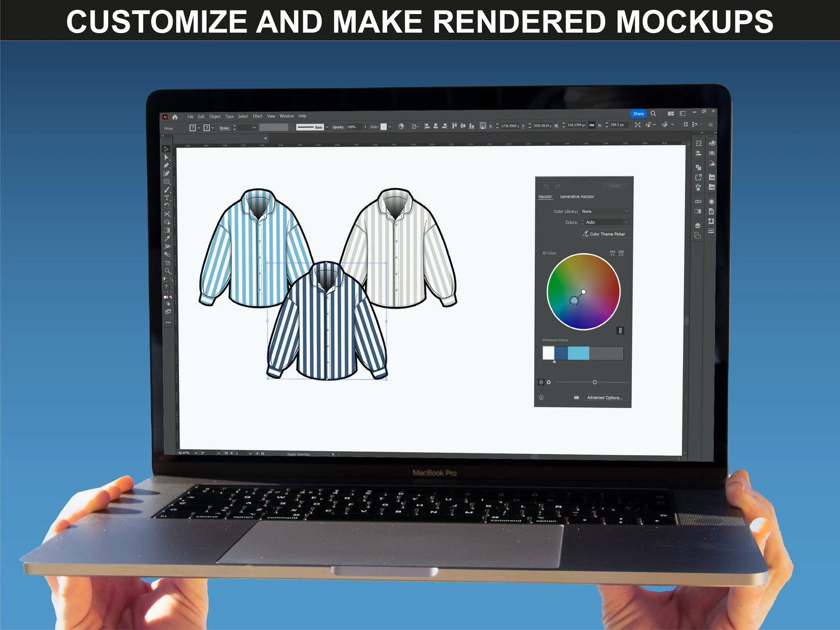Click the Recolor Artwork globe icon
The height and width of the screenshot is (630, 840).
click(x=401, y=127)
